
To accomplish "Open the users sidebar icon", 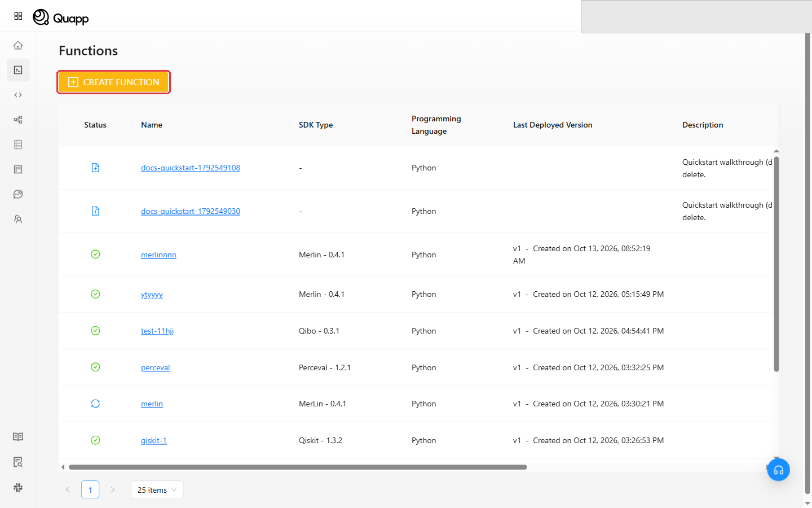I will pyautogui.click(x=18, y=219).
